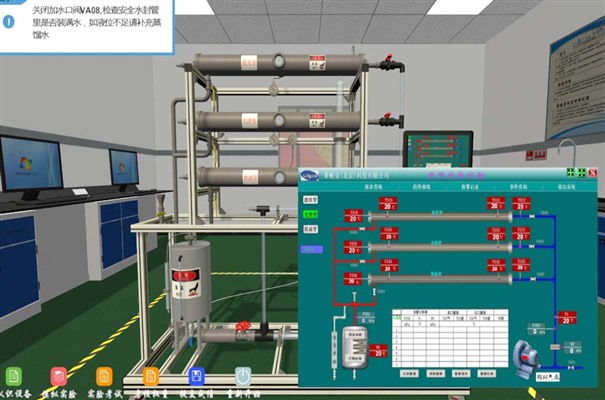Click the flow reading left of the blue vertical pipe

pos(536,329)
